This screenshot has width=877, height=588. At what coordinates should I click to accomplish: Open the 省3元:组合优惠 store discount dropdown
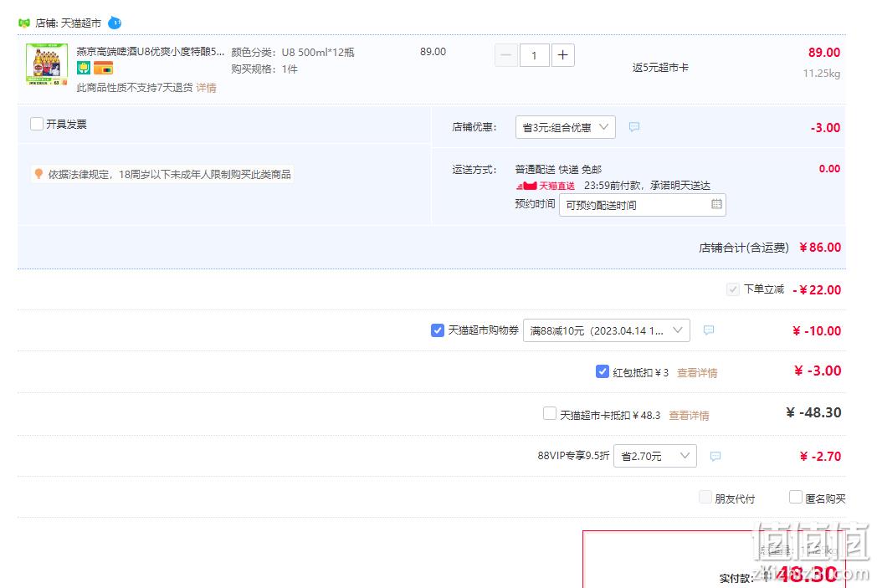point(566,127)
